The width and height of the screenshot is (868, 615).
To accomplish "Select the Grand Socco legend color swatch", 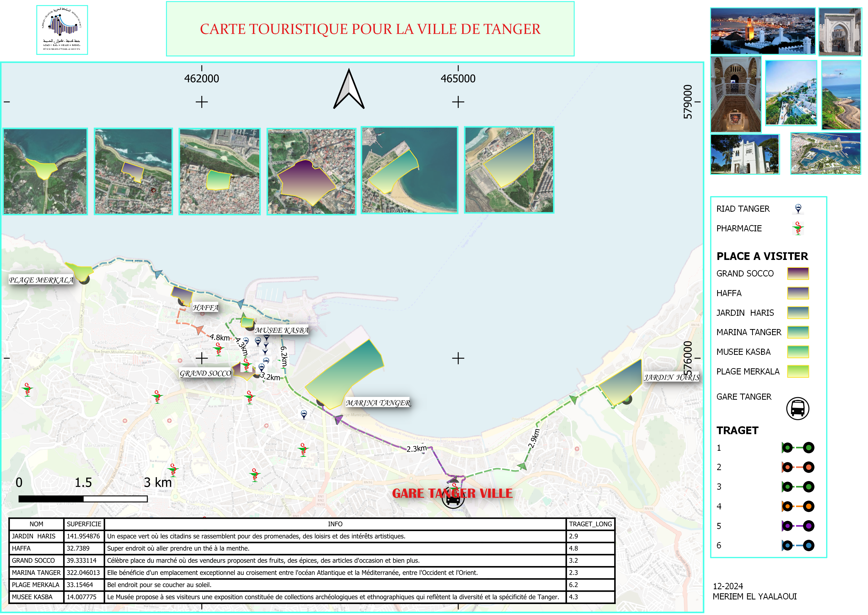I will (x=798, y=274).
